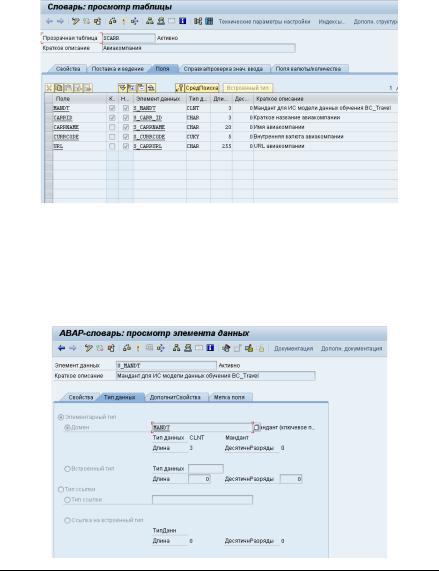Click CURRCODE field name cell
439x571 pixels.
click(x=66, y=137)
